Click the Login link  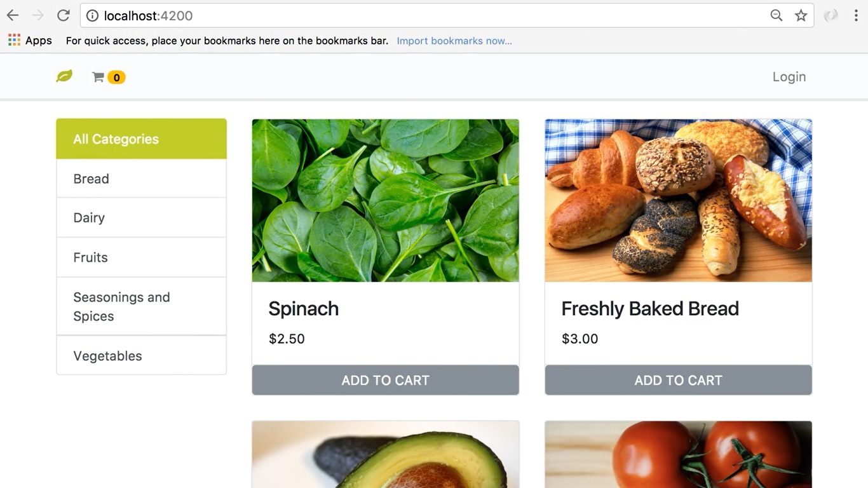click(x=789, y=76)
